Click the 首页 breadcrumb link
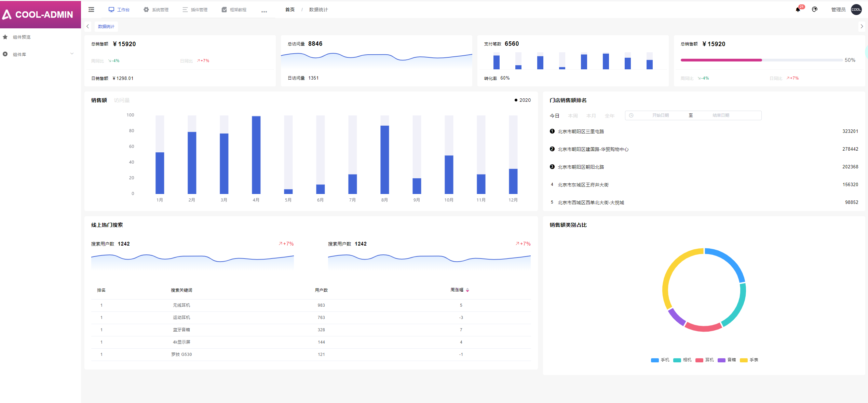 click(290, 10)
